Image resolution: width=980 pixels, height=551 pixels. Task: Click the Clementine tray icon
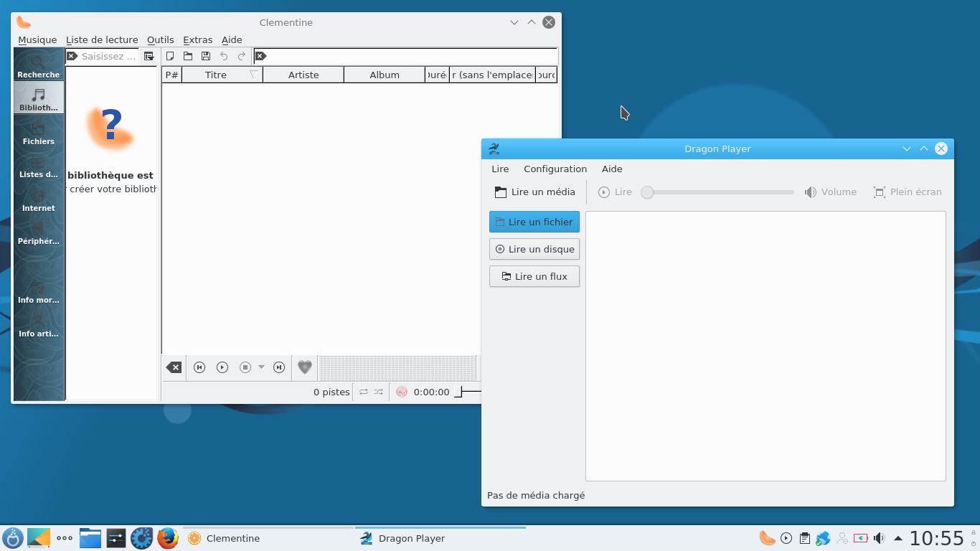pos(767,538)
